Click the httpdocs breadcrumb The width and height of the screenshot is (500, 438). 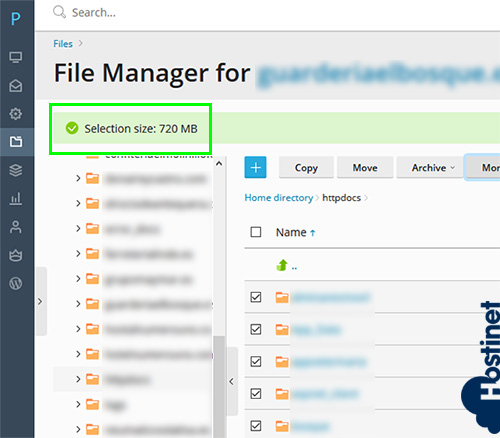(x=341, y=198)
